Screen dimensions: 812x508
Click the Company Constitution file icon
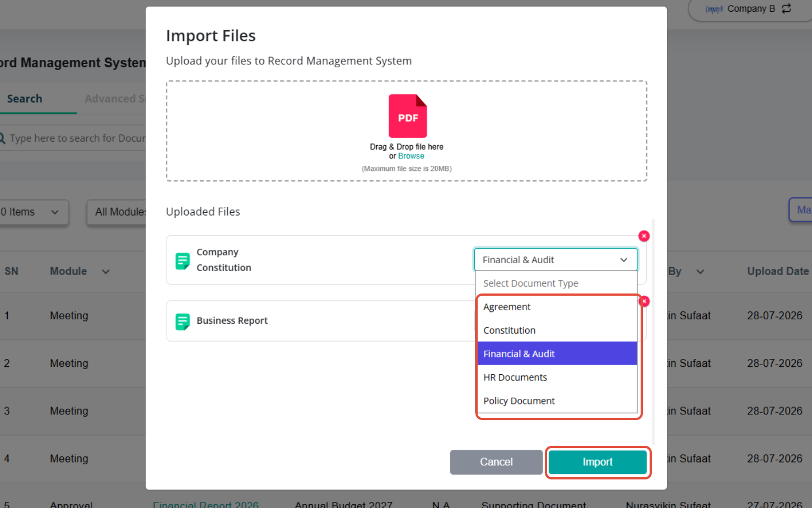183,261
